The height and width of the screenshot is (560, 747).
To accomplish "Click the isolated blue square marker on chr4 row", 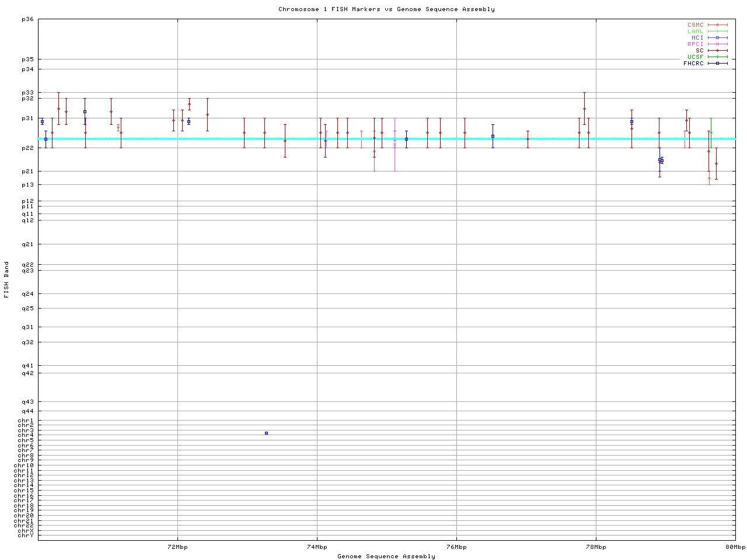I will click(266, 433).
